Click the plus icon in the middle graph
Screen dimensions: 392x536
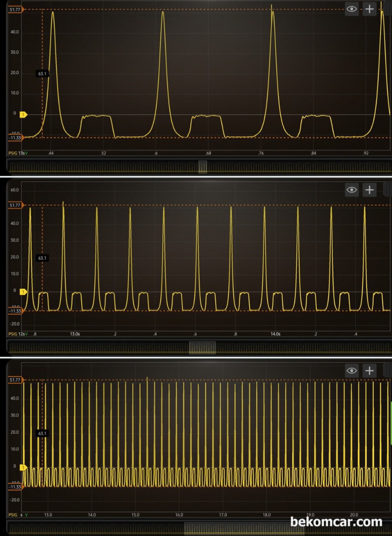(x=369, y=190)
